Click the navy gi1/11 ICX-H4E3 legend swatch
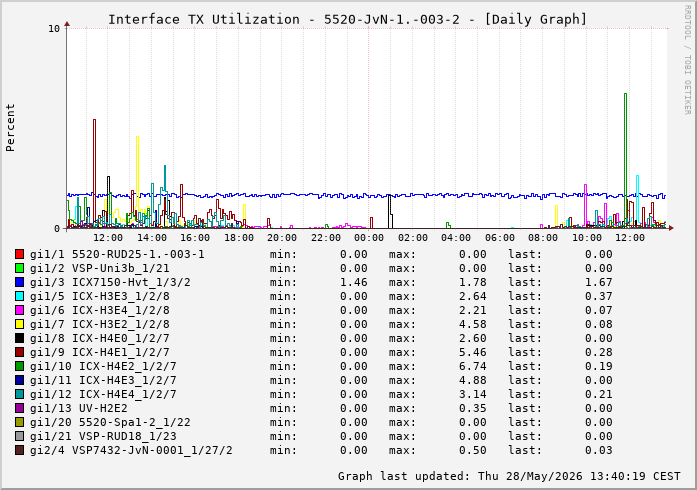Screen dimensions: 697x490 (x=19, y=380)
